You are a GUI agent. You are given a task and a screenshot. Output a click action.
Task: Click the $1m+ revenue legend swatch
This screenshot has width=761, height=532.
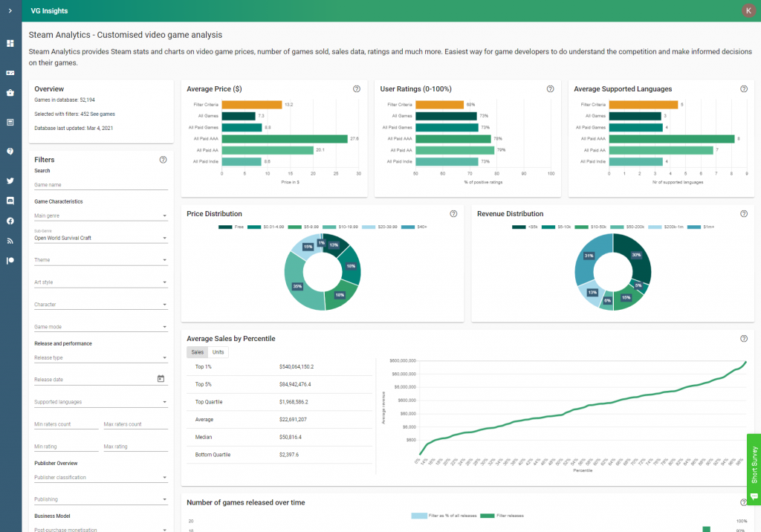694,227
